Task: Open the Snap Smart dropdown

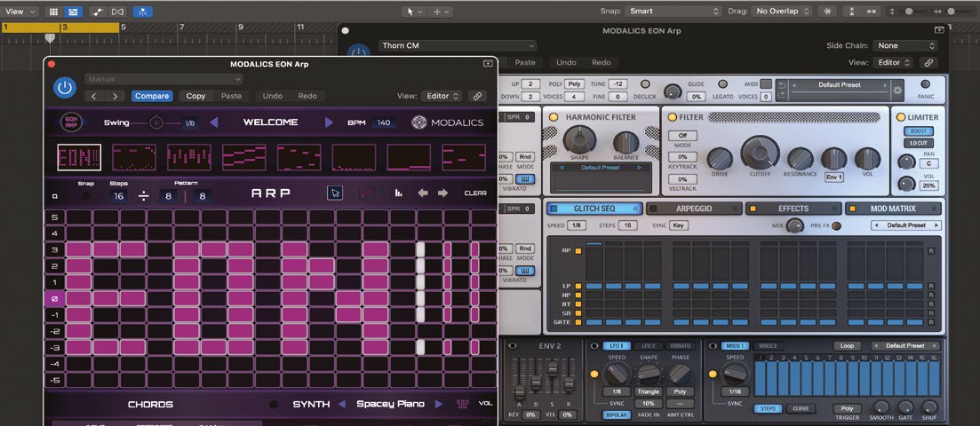Action: (673, 12)
